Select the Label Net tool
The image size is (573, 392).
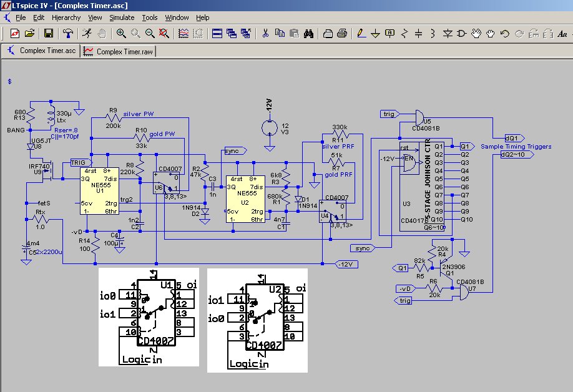pos(390,34)
